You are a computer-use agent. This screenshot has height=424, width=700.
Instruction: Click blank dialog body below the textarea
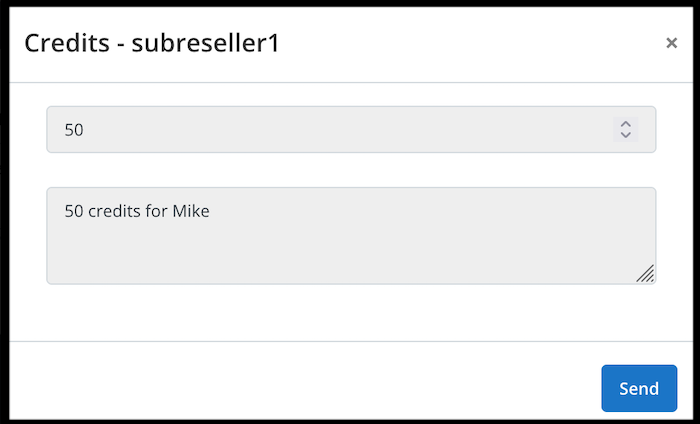[x=350, y=312]
